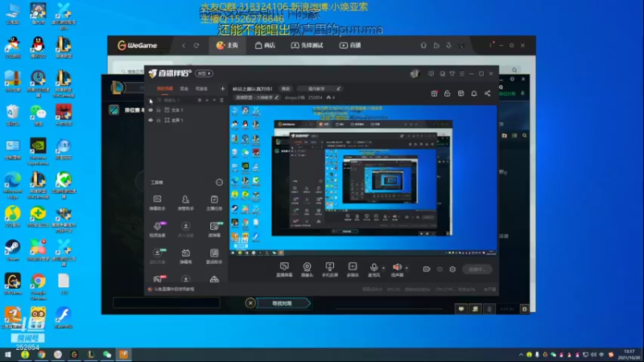Add a camera source

click(x=307, y=269)
